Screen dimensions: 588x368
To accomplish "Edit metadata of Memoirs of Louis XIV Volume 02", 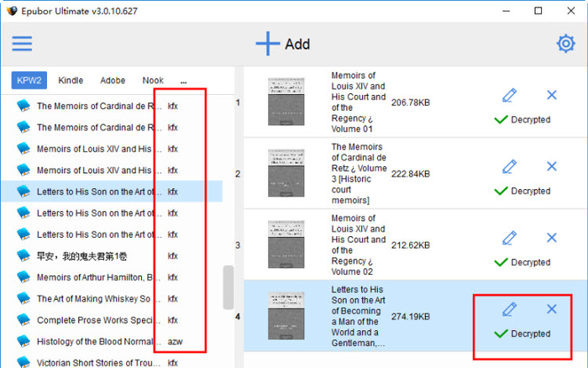I will pyautogui.click(x=509, y=238).
